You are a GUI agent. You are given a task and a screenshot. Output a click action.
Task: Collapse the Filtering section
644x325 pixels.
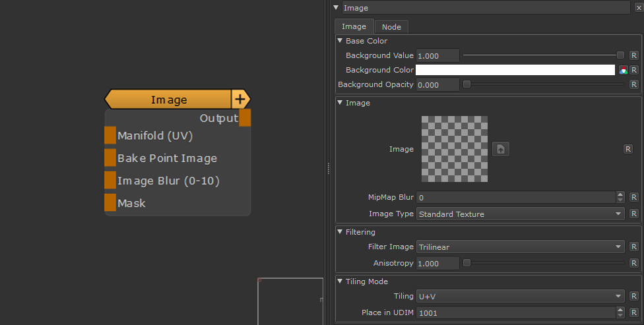(340, 232)
